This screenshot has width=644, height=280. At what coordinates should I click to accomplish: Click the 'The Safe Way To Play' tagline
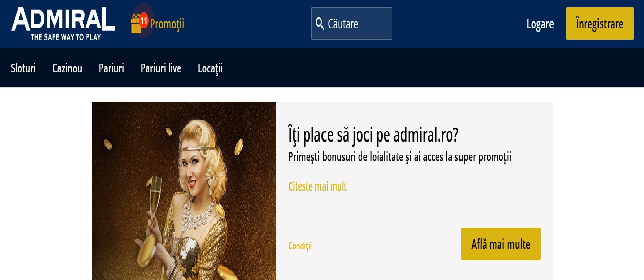66,37
